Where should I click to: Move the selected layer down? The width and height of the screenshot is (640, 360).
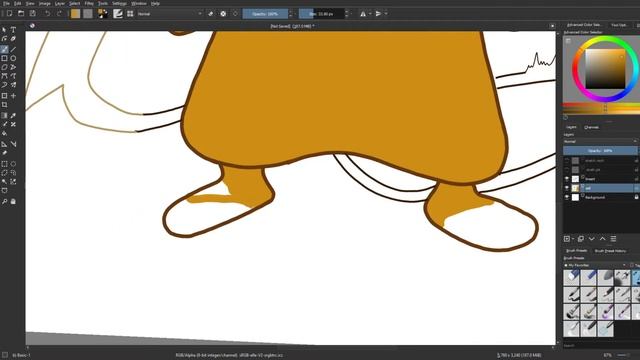(x=591, y=239)
